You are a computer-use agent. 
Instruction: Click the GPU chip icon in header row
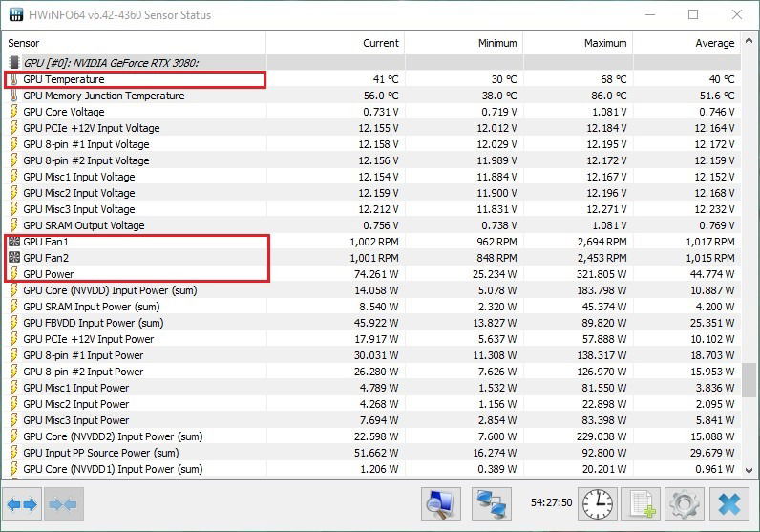pos(14,62)
